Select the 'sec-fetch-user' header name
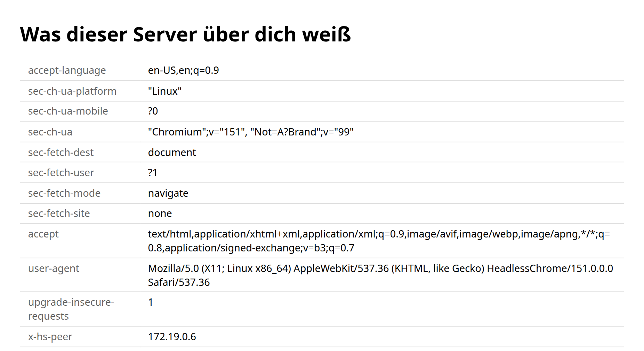This screenshot has width=644, height=351. click(61, 173)
